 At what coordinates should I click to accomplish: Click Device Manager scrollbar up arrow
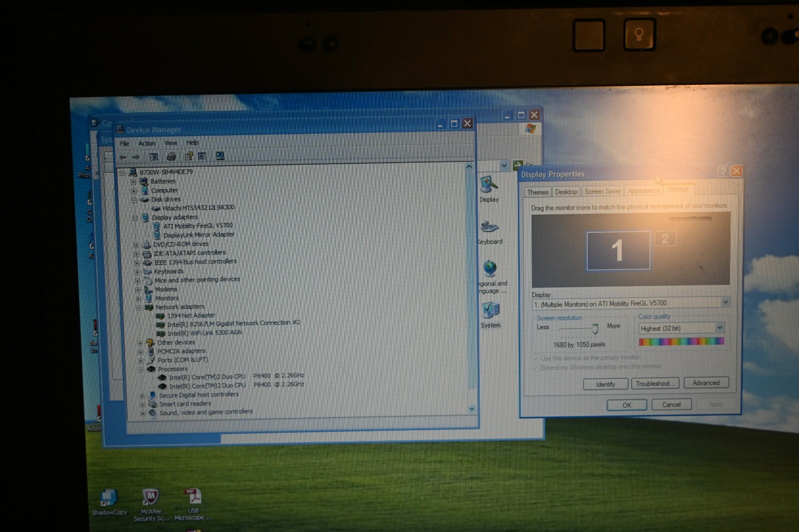[x=469, y=166]
